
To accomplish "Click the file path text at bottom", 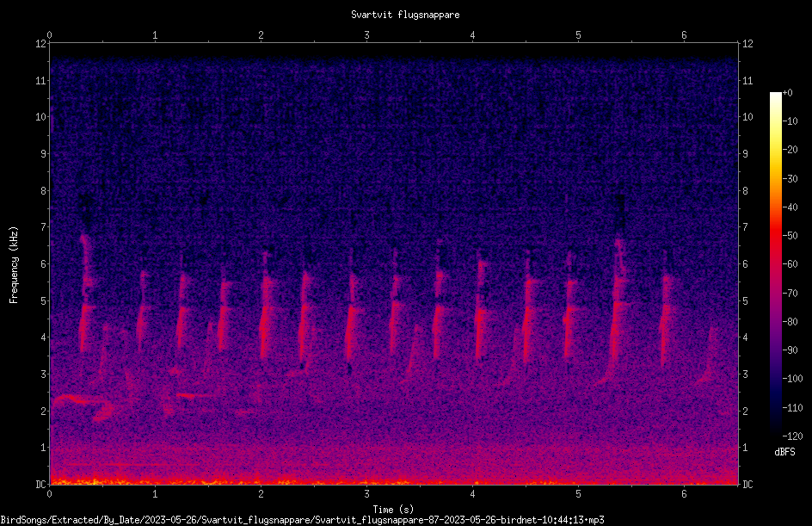I will click(302, 520).
